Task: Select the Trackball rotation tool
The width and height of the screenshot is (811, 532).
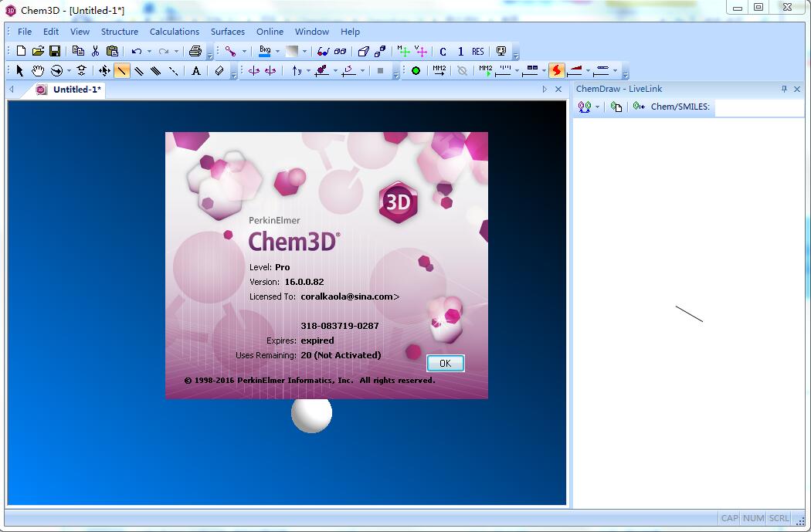Action: click(57, 70)
